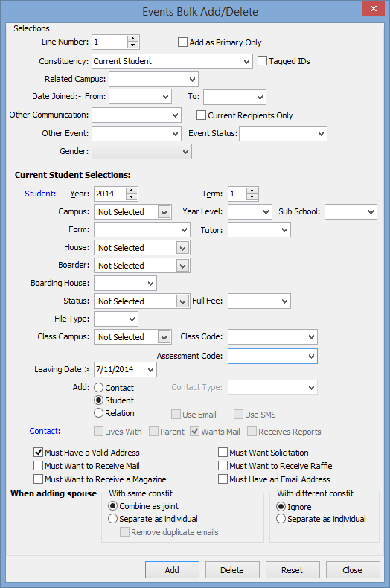Open the Student Campus dropdown
Screen dimensions: 390x588
click(x=164, y=212)
